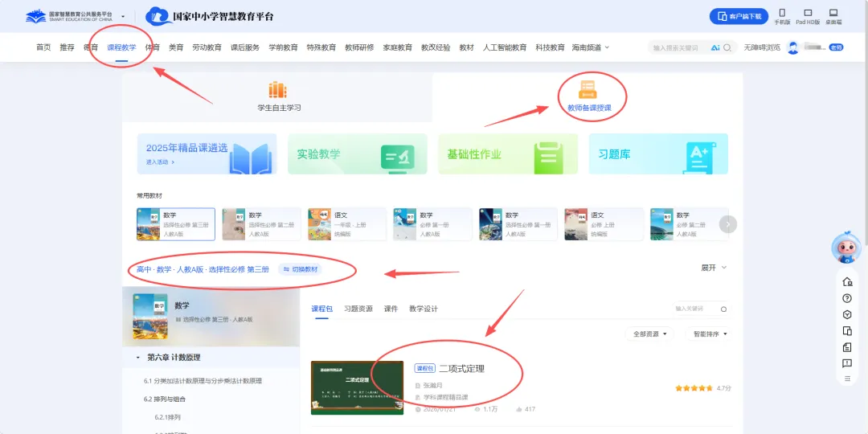Expand the 展开 chevron
This screenshot has width=868, height=434.
click(x=723, y=268)
